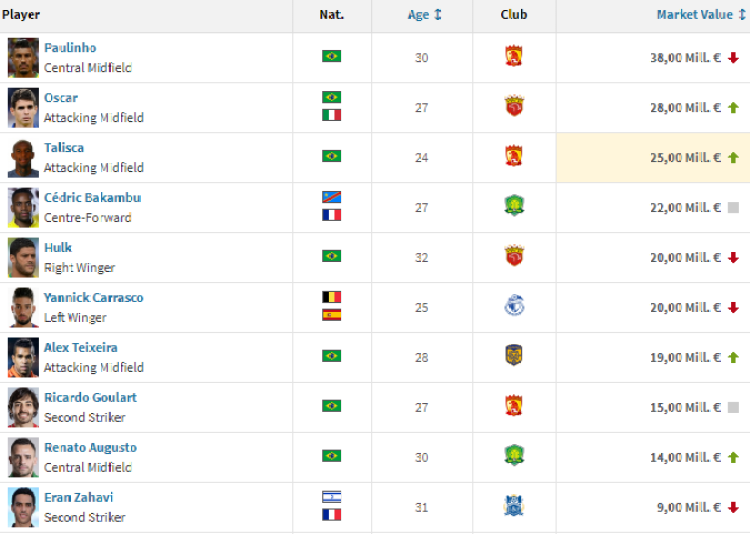
Task: Click the green up arrow beside Talisca's value
Action: [733, 157]
